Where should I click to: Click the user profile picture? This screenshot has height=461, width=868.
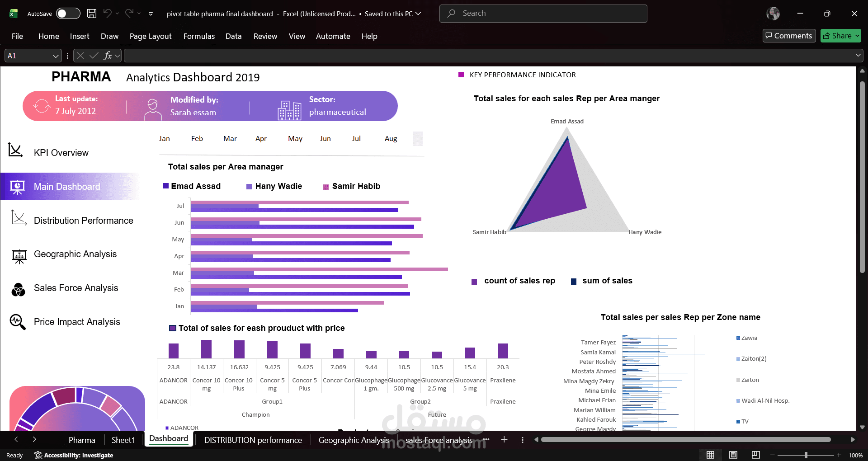click(773, 14)
